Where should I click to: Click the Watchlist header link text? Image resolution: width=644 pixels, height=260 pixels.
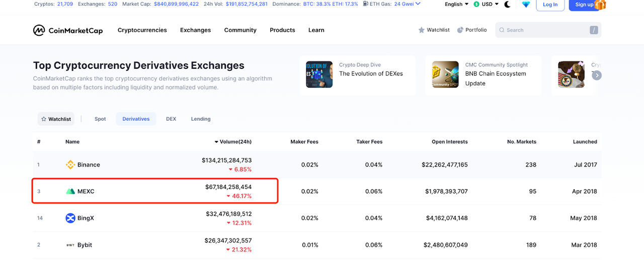click(x=438, y=30)
